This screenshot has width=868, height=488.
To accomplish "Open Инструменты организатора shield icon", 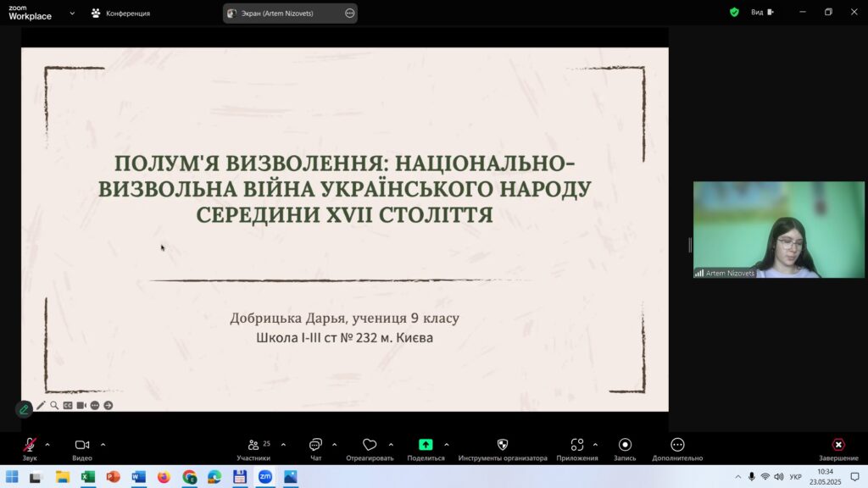I will (x=503, y=445).
